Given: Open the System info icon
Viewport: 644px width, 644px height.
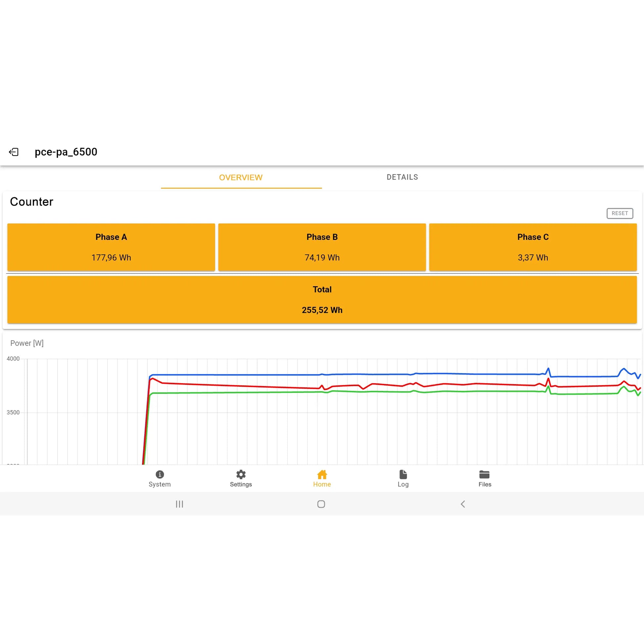Looking at the screenshot, I should tap(160, 474).
